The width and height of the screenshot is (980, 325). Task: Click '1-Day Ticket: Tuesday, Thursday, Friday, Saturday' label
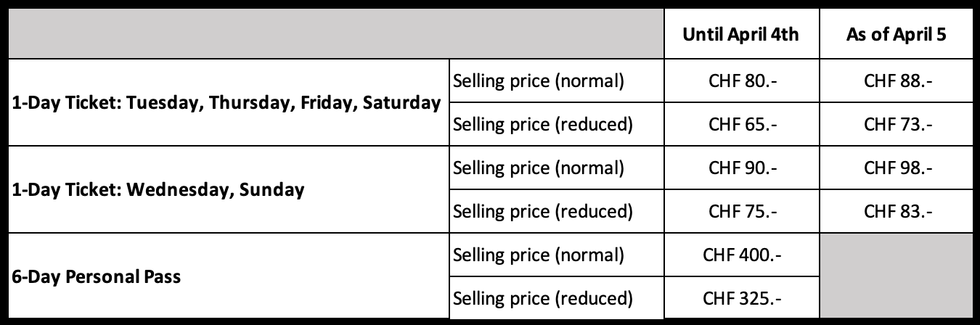(x=226, y=103)
